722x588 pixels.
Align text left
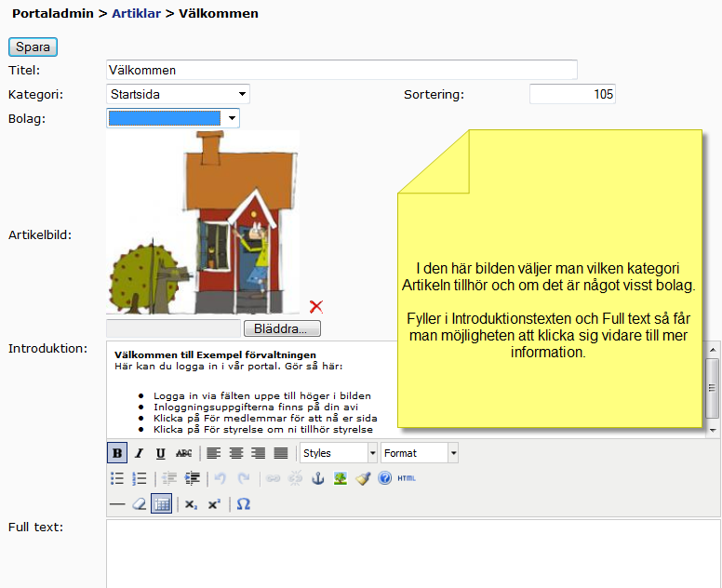pos(213,453)
